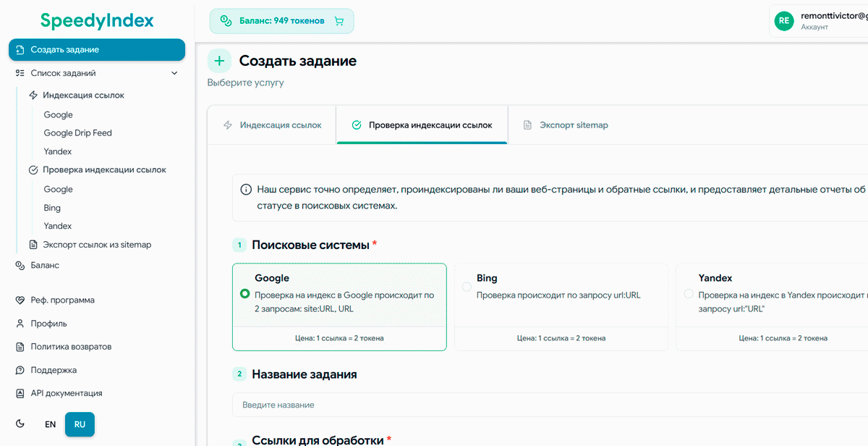
Task: Collapse the Список заданий section
Action: click(174, 73)
